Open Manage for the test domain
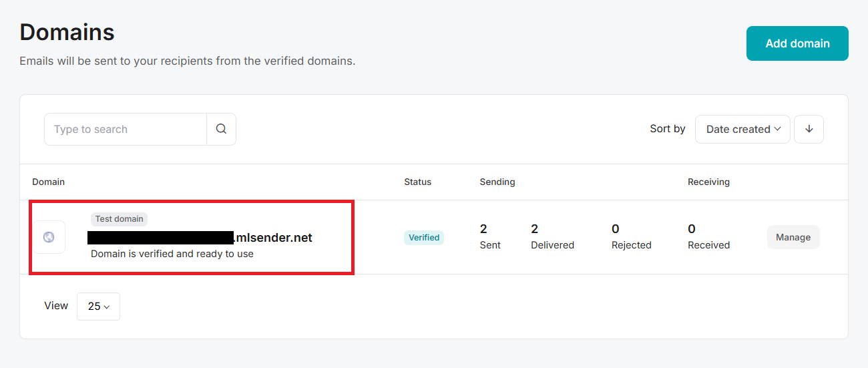 click(x=793, y=237)
